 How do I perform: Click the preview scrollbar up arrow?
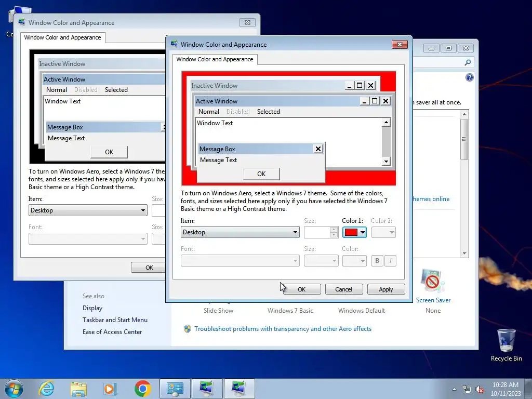[x=386, y=123]
